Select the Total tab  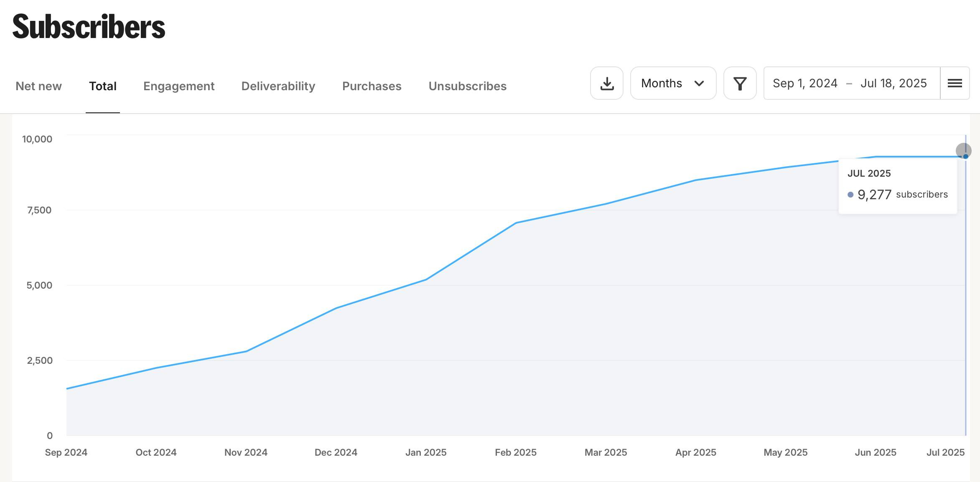102,86
